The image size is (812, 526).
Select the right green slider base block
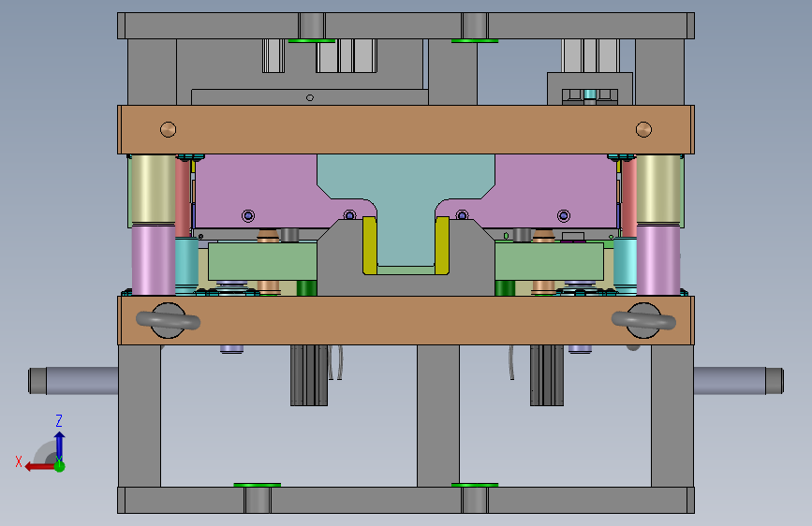(x=550, y=261)
